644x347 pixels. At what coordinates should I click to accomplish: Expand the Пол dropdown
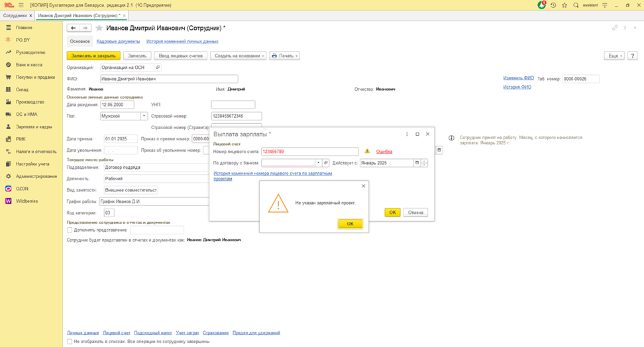(144, 116)
